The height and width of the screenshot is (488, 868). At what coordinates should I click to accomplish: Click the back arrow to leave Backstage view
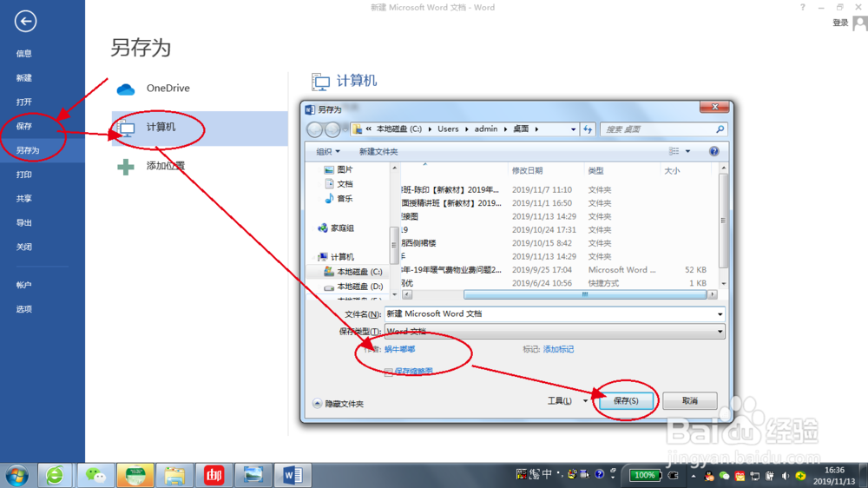pos(25,22)
